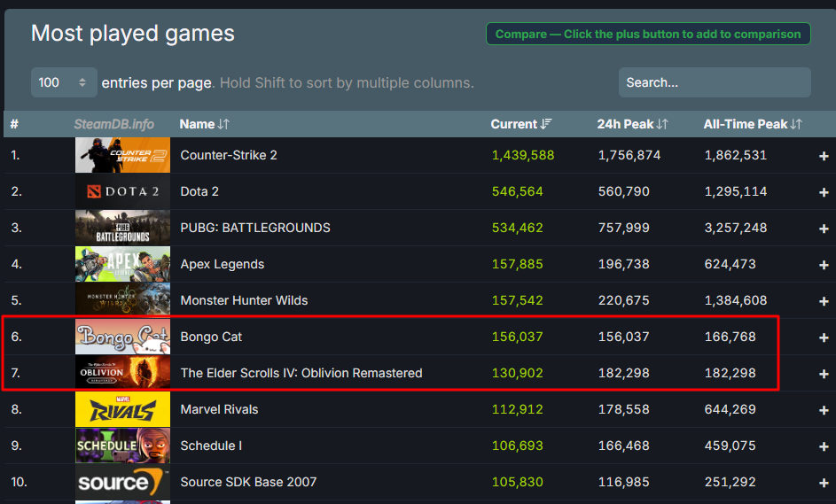Select 24h peak value 757,999
This screenshot has height=504, width=836.
[624, 228]
